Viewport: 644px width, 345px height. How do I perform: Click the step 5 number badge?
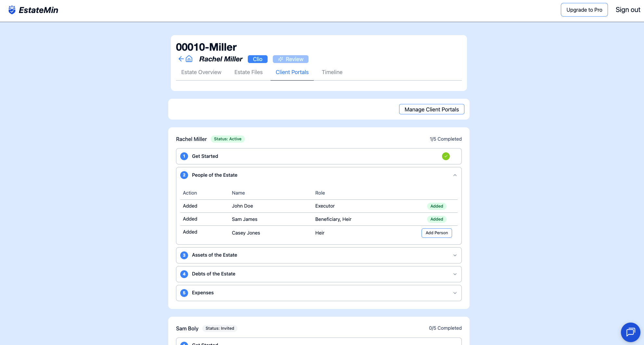click(x=184, y=293)
